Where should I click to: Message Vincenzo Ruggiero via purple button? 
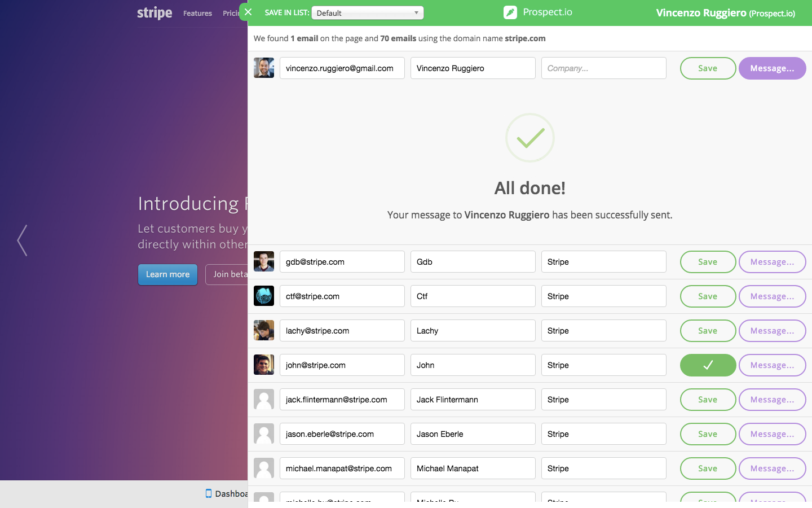tap(772, 68)
